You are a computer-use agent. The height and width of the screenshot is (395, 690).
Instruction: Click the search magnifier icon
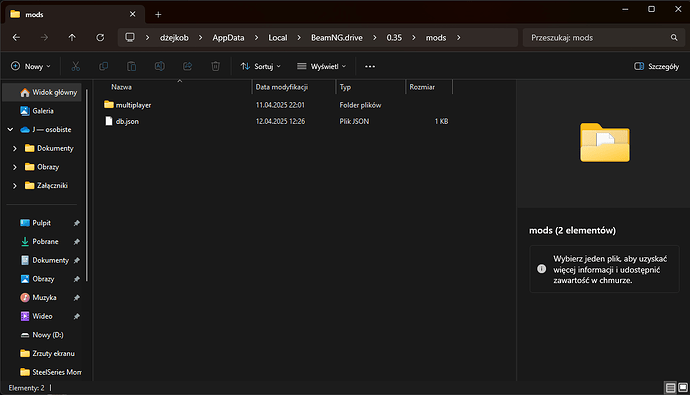pos(674,38)
